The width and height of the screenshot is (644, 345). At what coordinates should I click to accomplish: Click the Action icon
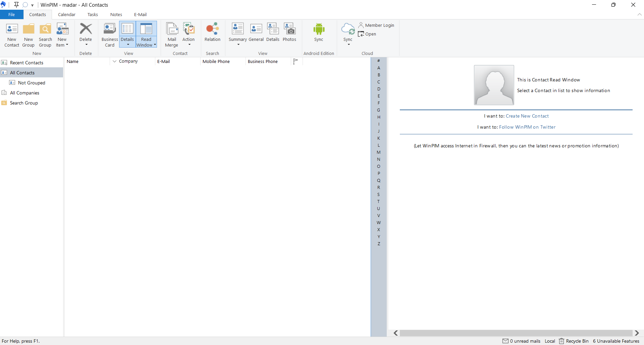point(189,29)
